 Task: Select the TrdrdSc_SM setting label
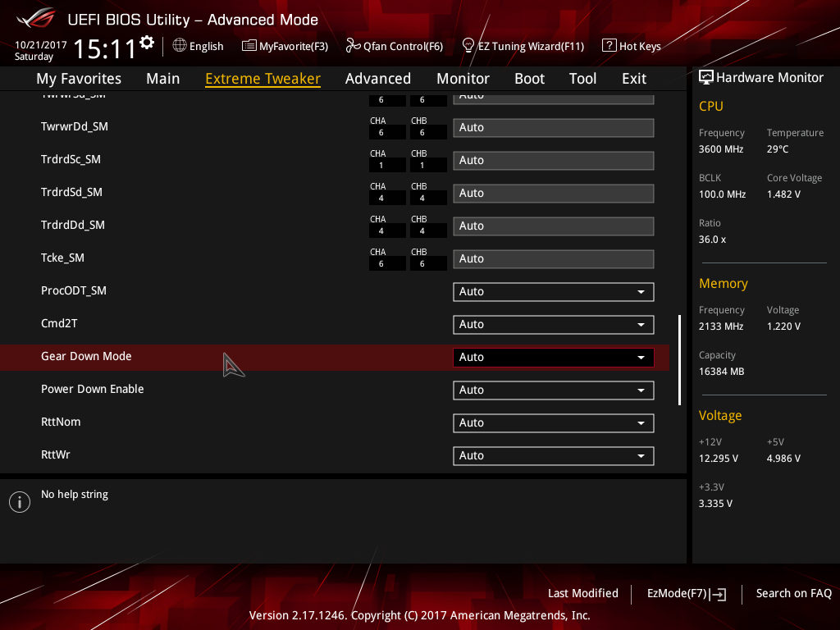[x=71, y=160]
